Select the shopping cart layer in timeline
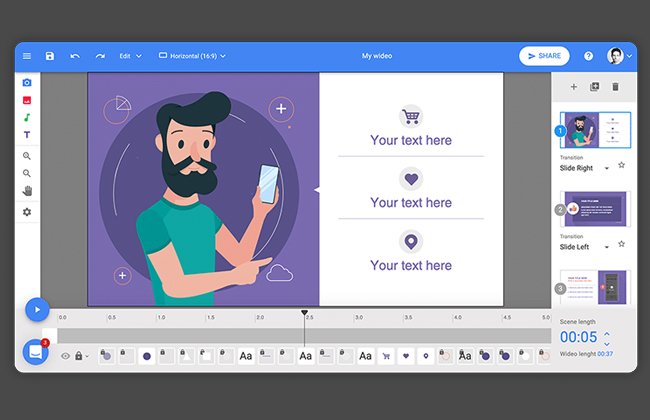Image resolution: width=650 pixels, height=420 pixels. (x=386, y=356)
